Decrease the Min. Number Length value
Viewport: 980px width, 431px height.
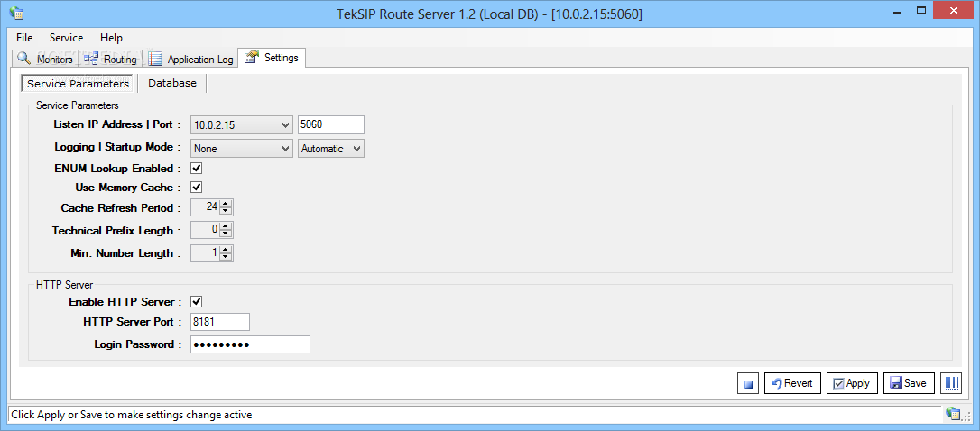click(226, 257)
